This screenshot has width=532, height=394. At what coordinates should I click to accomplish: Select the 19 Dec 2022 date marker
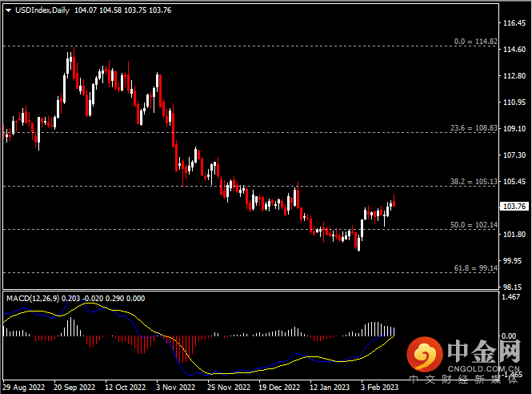[x=278, y=386]
